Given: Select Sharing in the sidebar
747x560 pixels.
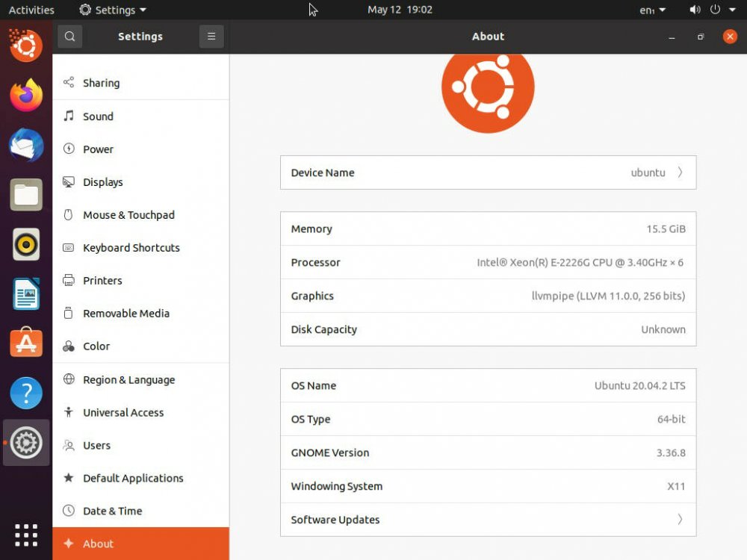Looking at the screenshot, I should pyautogui.click(x=141, y=82).
